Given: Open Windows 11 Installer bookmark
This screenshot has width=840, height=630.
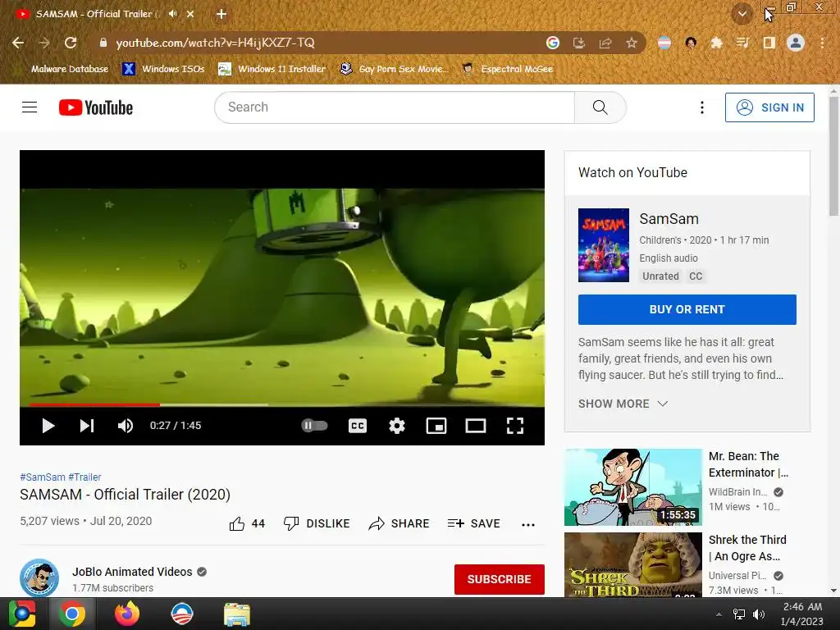Looking at the screenshot, I should point(272,69).
